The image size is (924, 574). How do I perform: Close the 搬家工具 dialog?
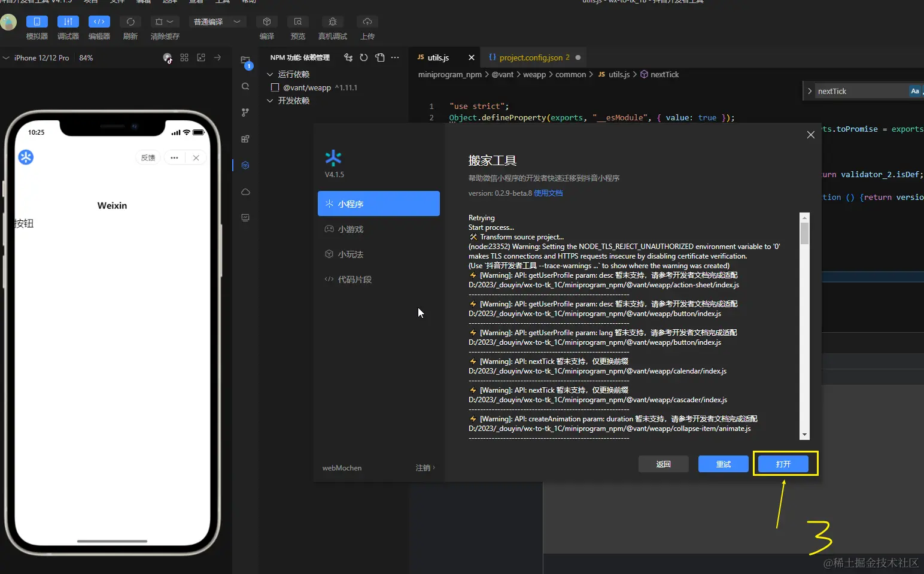pyautogui.click(x=811, y=135)
